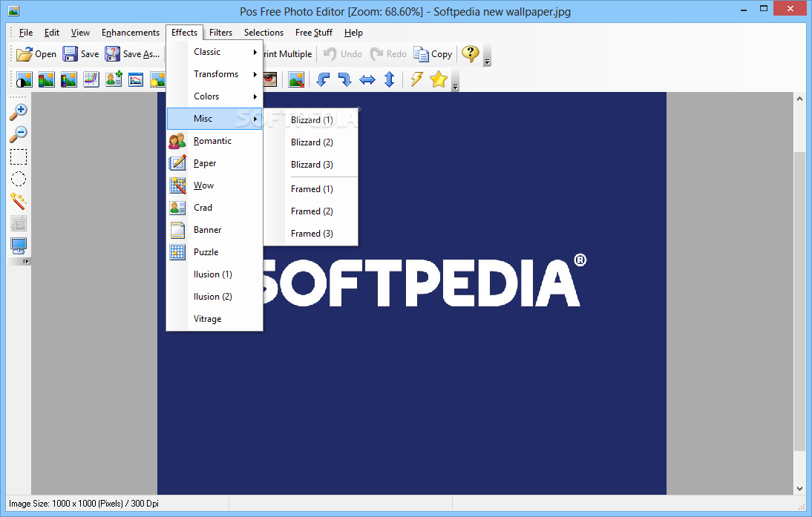Viewport: 812px width, 517px height.
Task: Open help via the question mark icon
Action: click(x=471, y=53)
